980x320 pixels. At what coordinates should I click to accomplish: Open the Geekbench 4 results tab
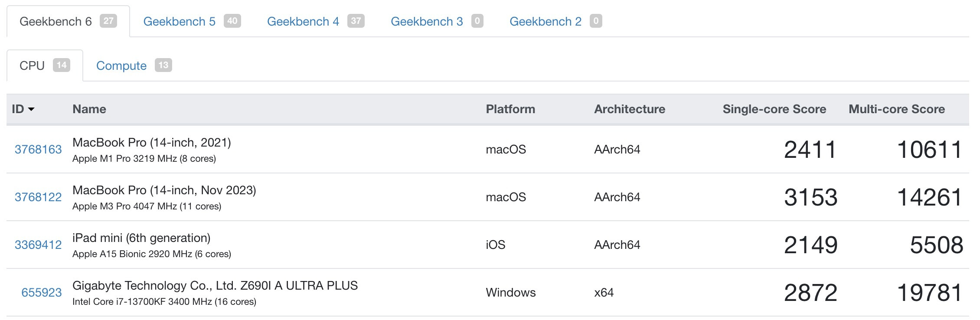[303, 21]
